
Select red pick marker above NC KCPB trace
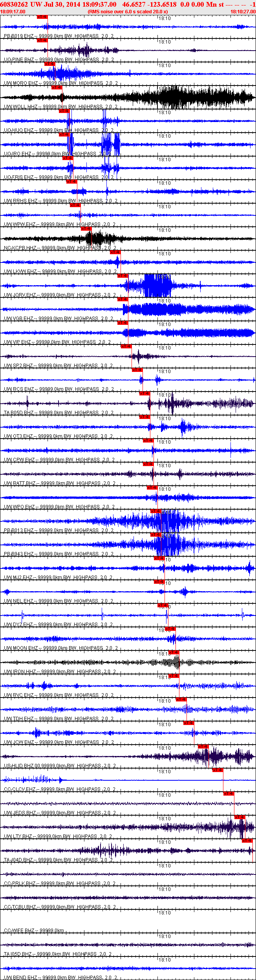pos(86,229)
